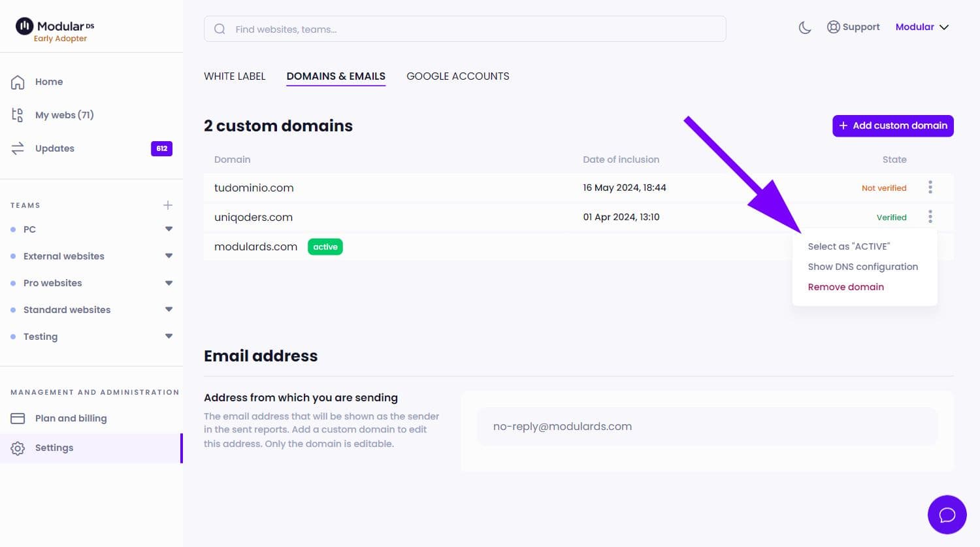
Task: Click the green active badge
Action: pos(325,246)
